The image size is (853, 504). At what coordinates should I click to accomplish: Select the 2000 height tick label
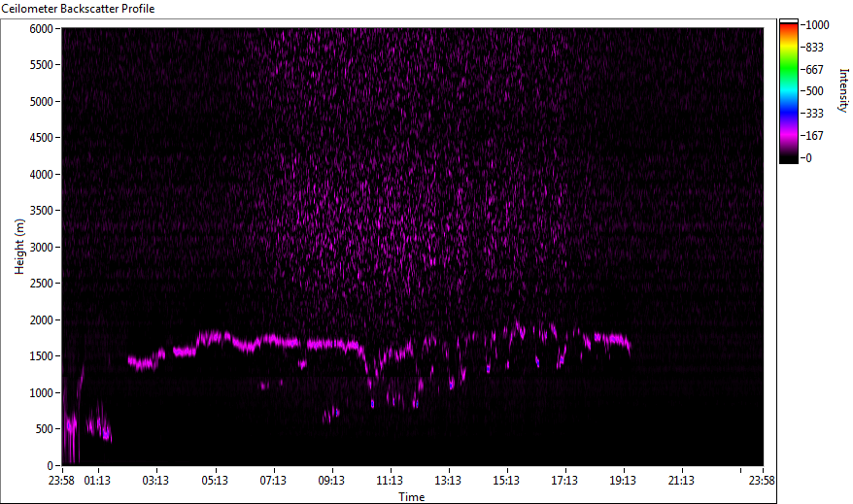[x=42, y=320]
